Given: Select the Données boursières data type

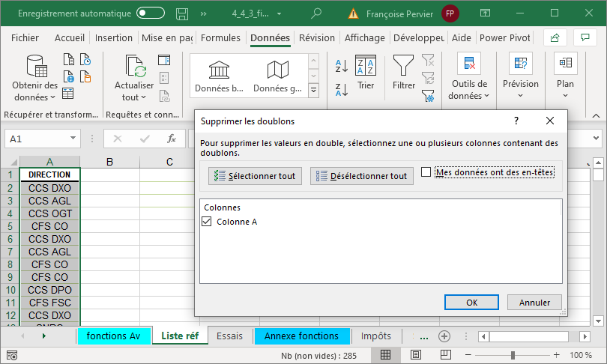Looking at the screenshot, I should (x=220, y=77).
